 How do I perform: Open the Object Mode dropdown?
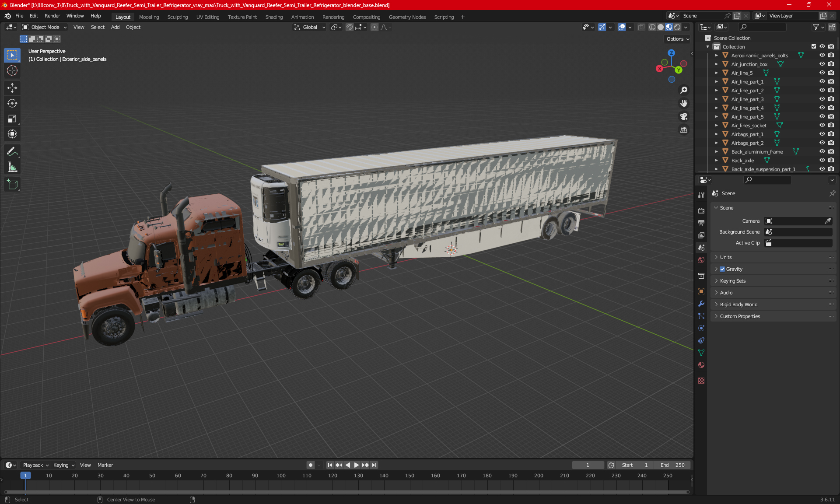[x=45, y=27]
